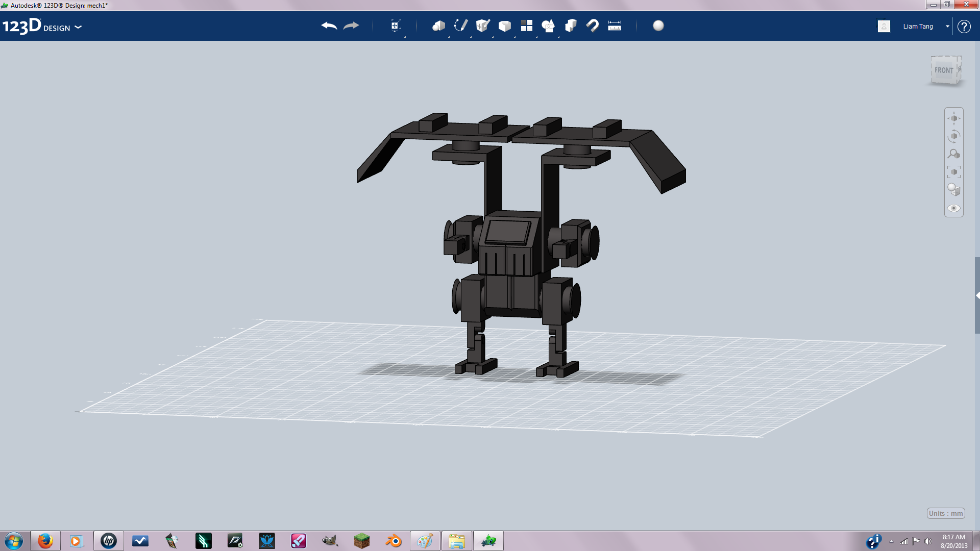980x551 pixels.
Task: Select the Sketch tool
Action: [460, 26]
